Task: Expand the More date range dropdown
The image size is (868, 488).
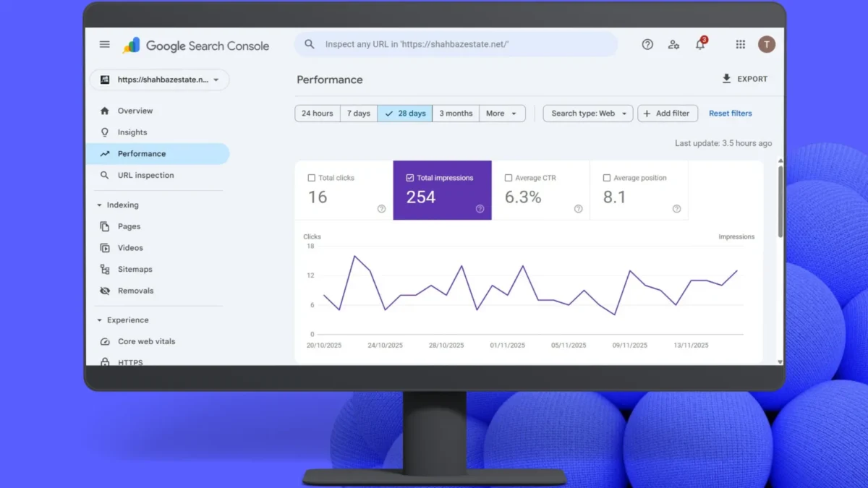Action: tap(502, 114)
